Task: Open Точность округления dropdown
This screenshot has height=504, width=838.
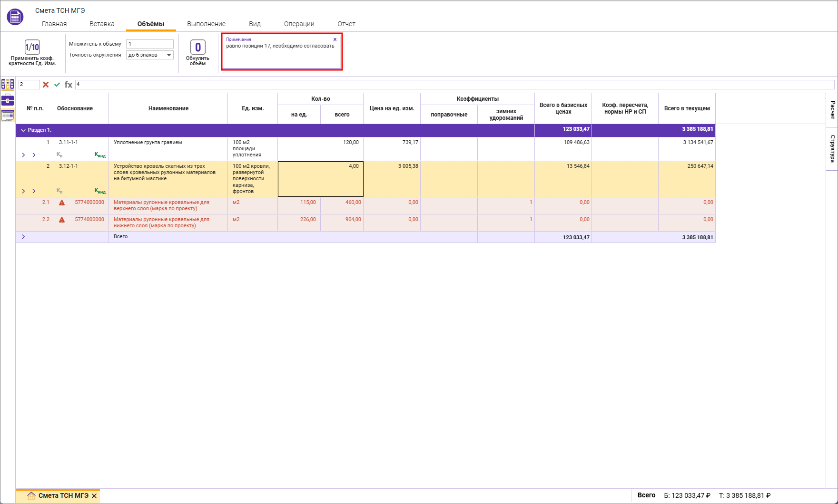Action: tap(168, 55)
